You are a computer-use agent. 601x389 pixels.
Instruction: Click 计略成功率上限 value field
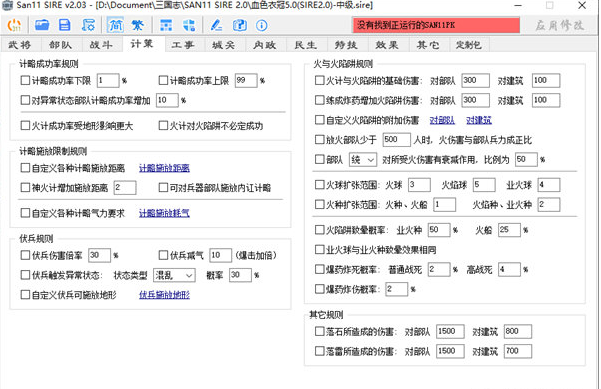[x=246, y=80]
